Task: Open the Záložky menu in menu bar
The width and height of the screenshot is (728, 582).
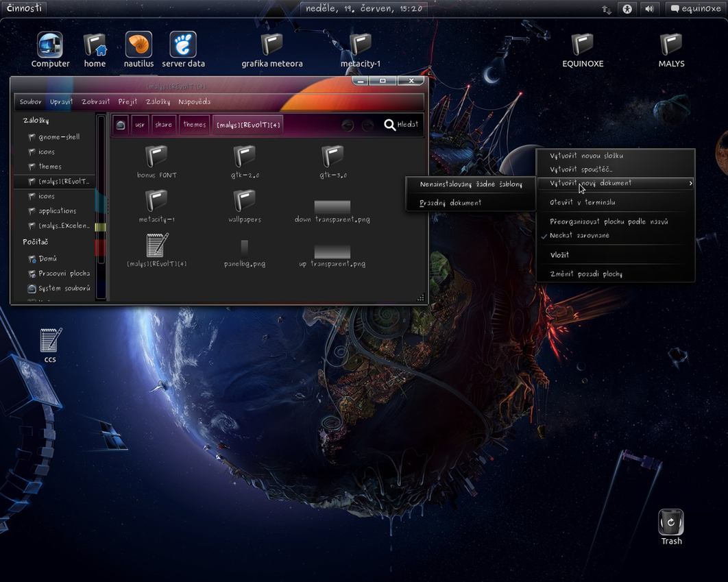Action: [158, 102]
